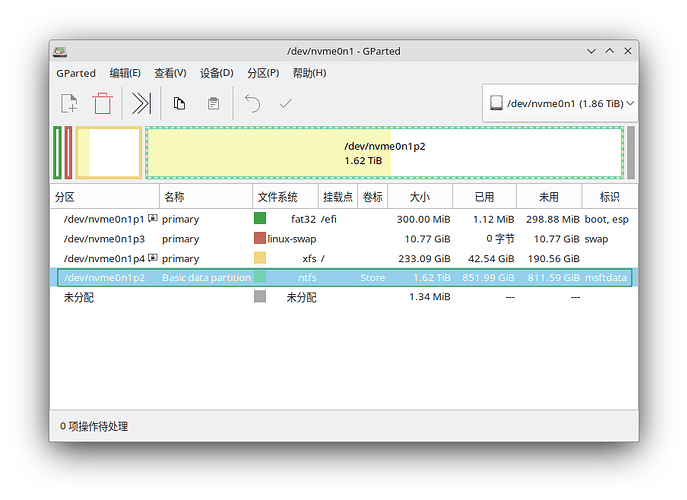Open the GParted menu
The image size is (687, 500).
click(x=76, y=73)
